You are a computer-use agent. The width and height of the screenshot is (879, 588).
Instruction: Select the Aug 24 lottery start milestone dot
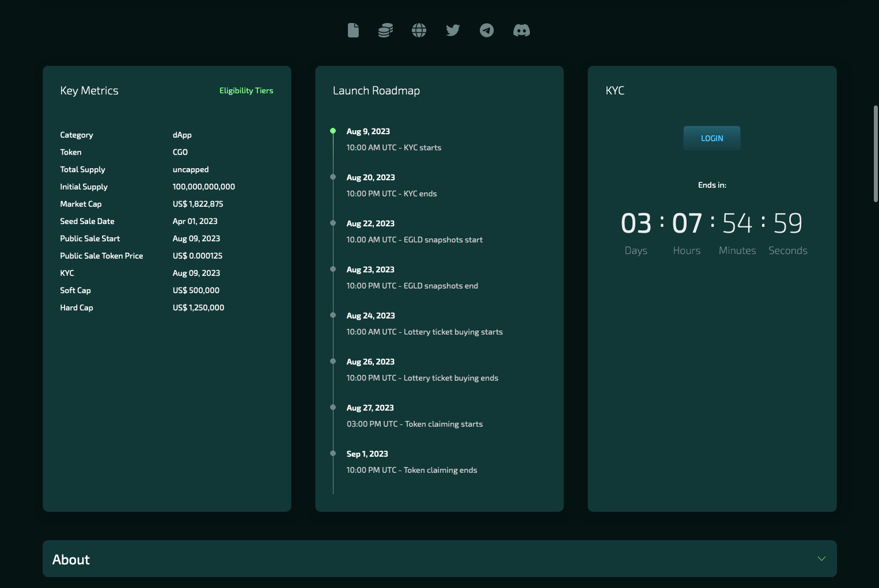pos(333,315)
